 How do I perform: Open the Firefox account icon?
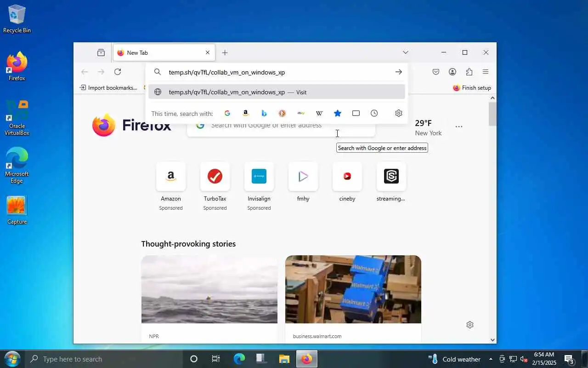coord(452,72)
